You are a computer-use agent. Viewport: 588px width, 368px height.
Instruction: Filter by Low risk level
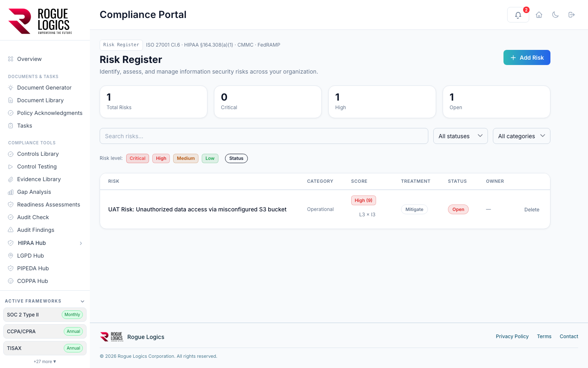[x=210, y=158]
